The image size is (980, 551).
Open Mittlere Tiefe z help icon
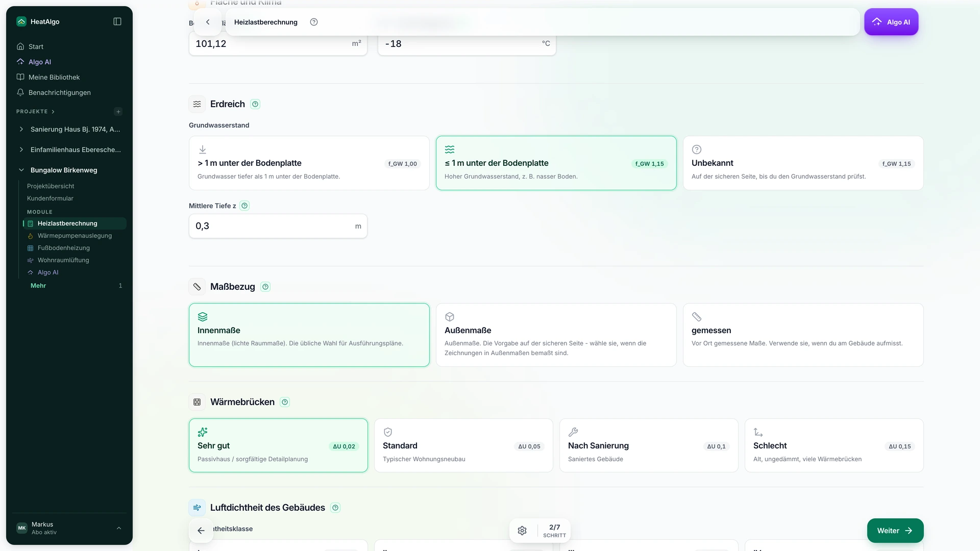click(244, 206)
